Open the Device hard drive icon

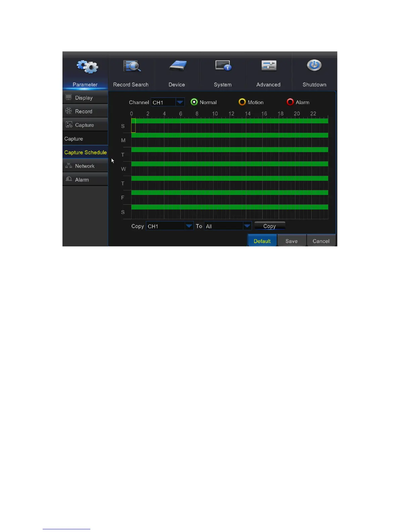click(178, 65)
